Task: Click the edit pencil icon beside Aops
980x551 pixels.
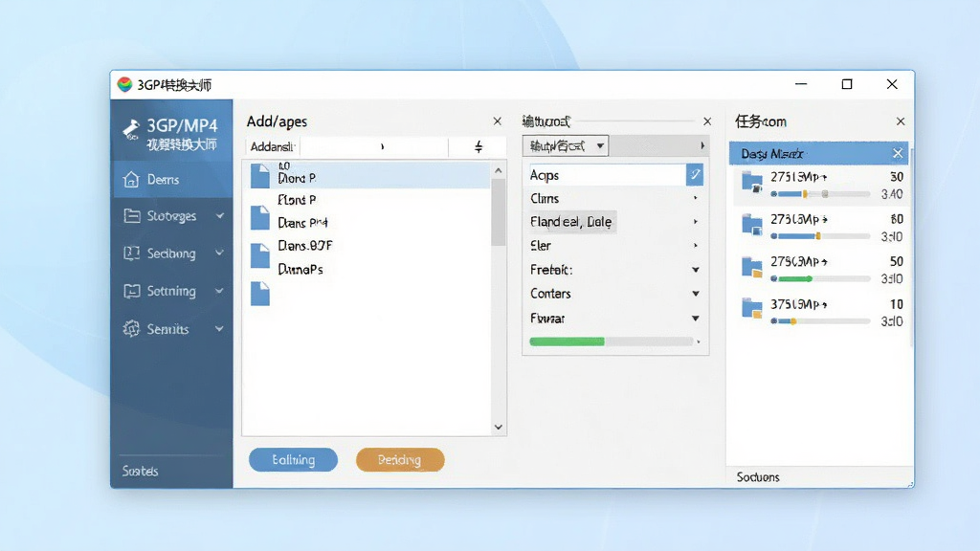Action: point(695,175)
